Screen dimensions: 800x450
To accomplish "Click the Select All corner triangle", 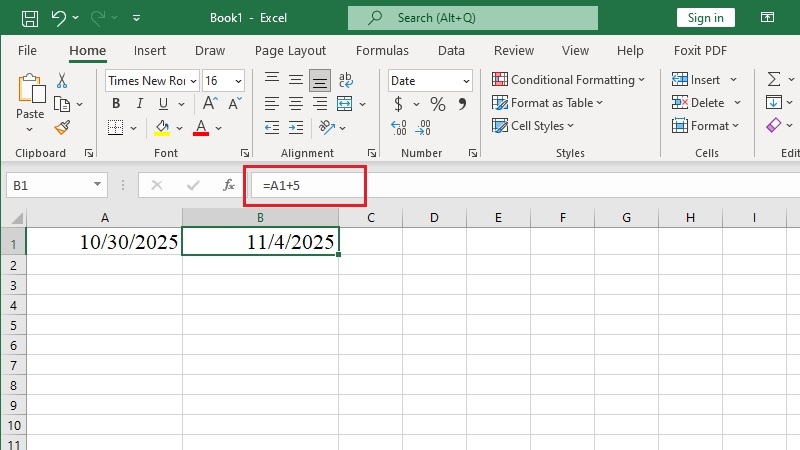I will pyautogui.click(x=16, y=218).
